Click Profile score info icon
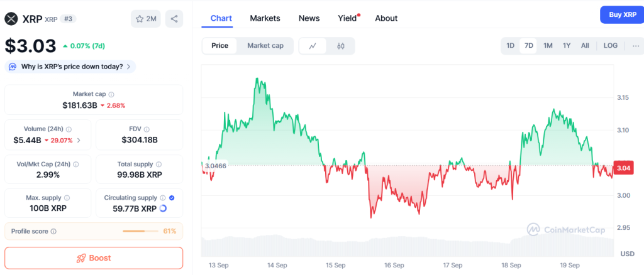Viewport: 644px width, 275px height. click(53, 232)
